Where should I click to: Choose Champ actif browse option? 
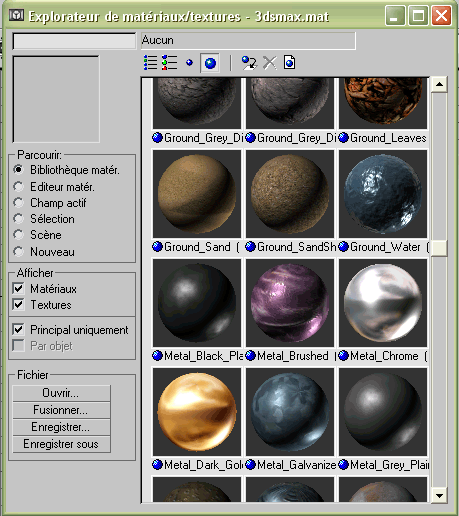click(x=18, y=203)
